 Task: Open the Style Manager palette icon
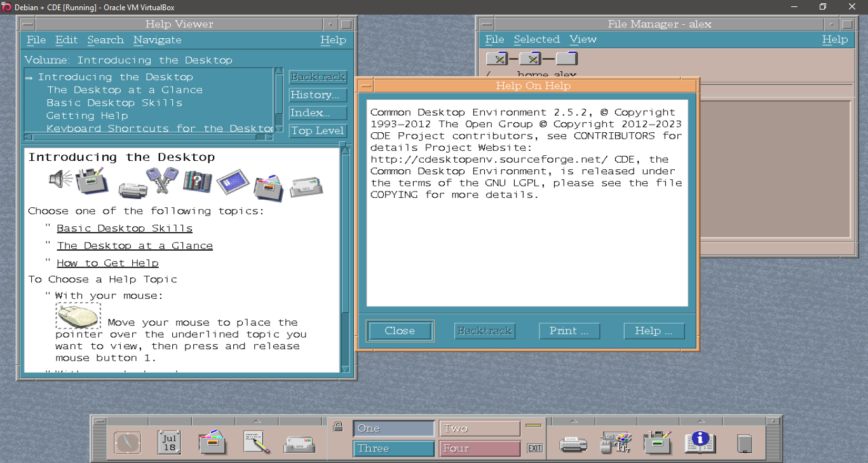click(x=615, y=442)
